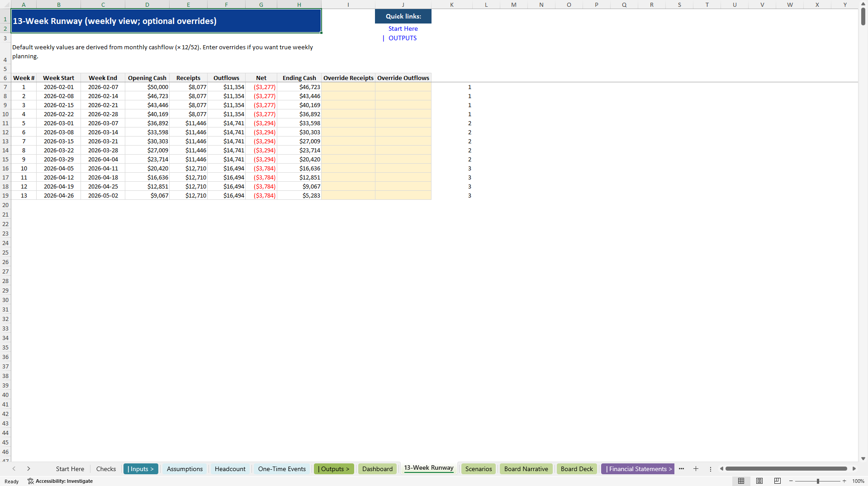Click the Accessibility Investigate status icon
This screenshot has width=868, height=486.
click(60, 481)
